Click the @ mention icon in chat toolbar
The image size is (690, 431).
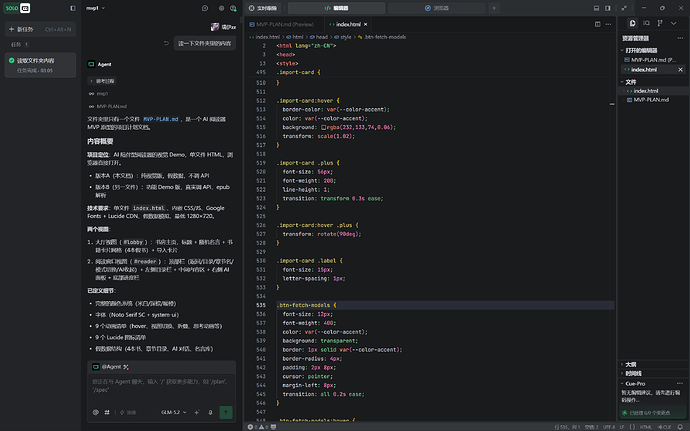(x=95, y=413)
